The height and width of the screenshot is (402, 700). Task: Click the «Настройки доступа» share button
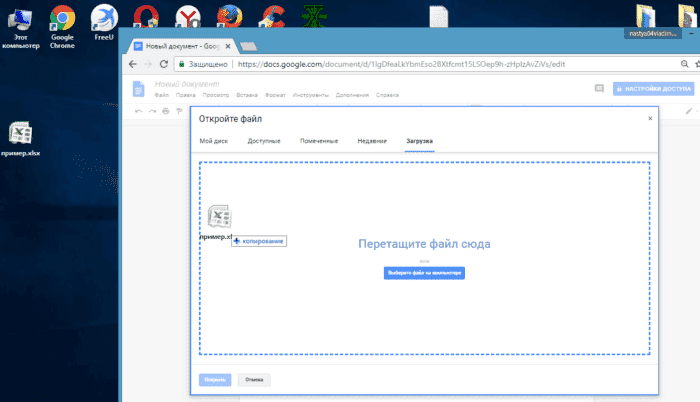pos(652,88)
